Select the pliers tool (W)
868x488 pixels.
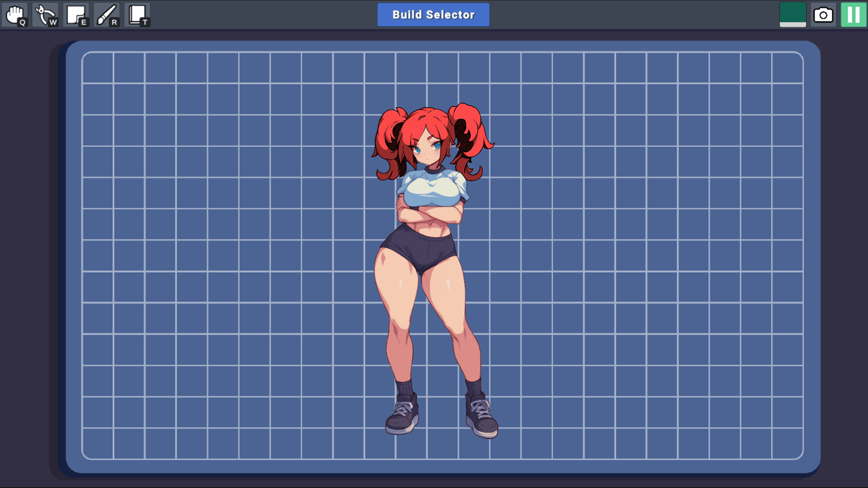click(46, 15)
